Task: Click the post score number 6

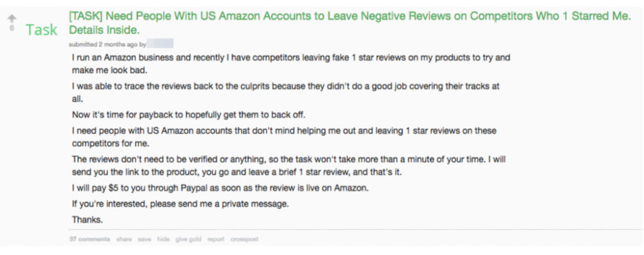Action: (x=12, y=28)
